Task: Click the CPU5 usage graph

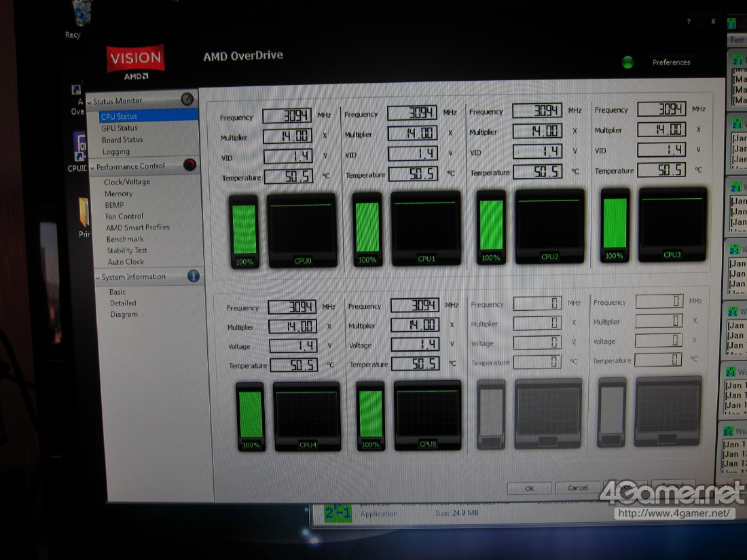Action: coord(427,415)
